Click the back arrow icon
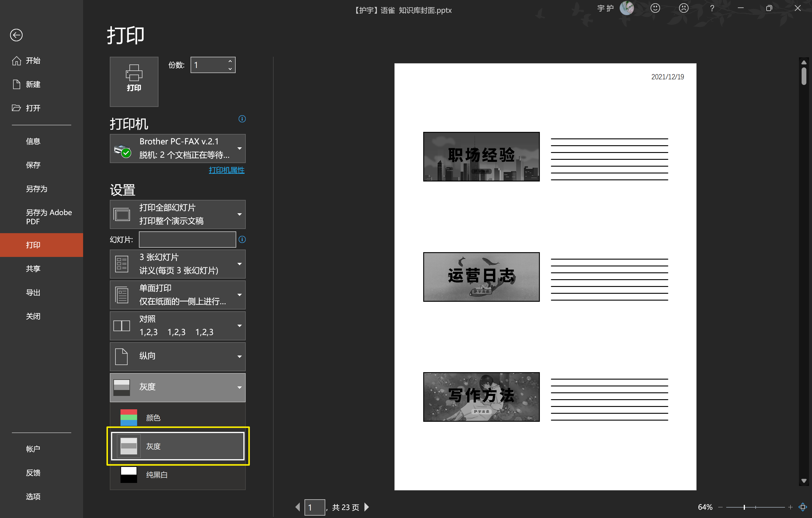 [x=16, y=35]
